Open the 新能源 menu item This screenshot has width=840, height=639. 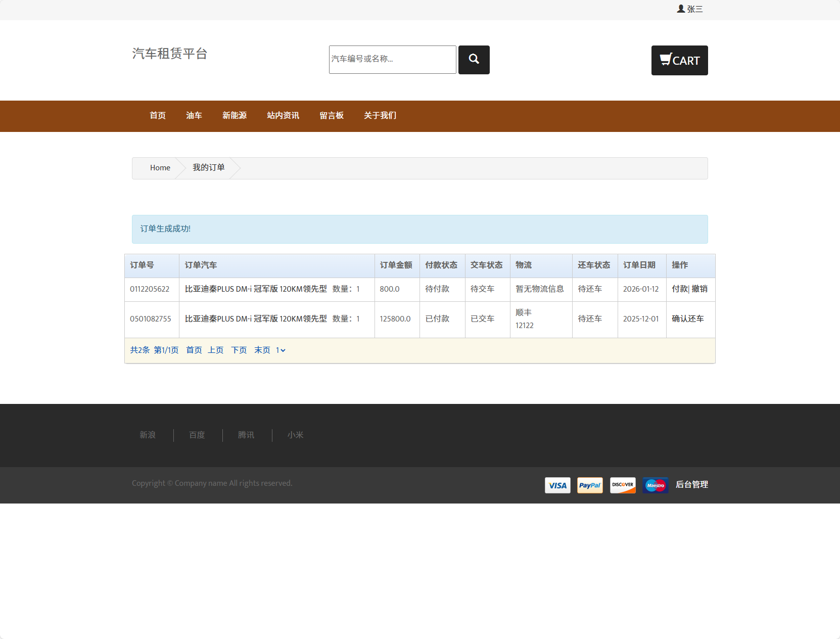[x=234, y=116]
